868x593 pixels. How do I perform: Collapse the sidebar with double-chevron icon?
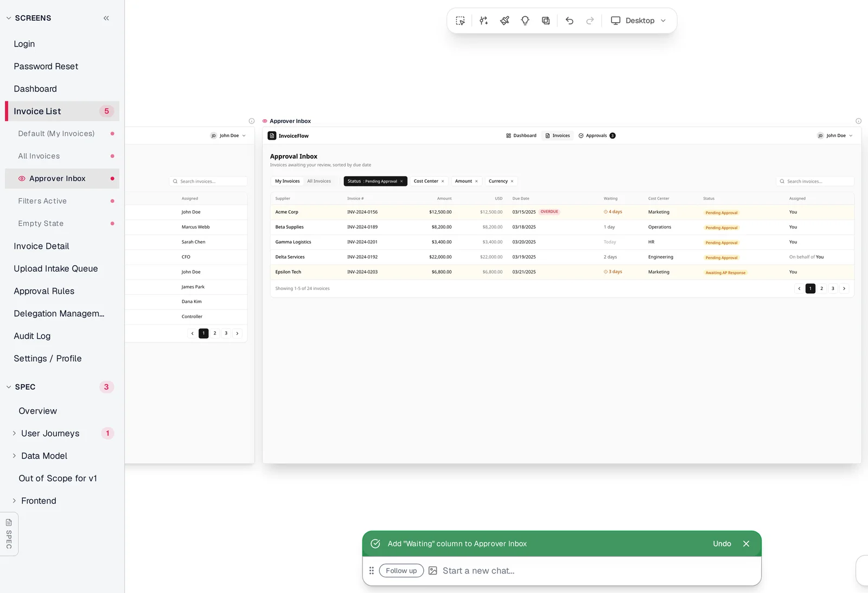(x=106, y=18)
